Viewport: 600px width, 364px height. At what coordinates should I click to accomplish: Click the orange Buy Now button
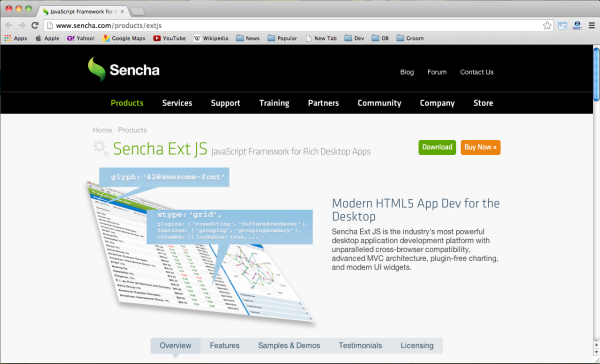(481, 147)
